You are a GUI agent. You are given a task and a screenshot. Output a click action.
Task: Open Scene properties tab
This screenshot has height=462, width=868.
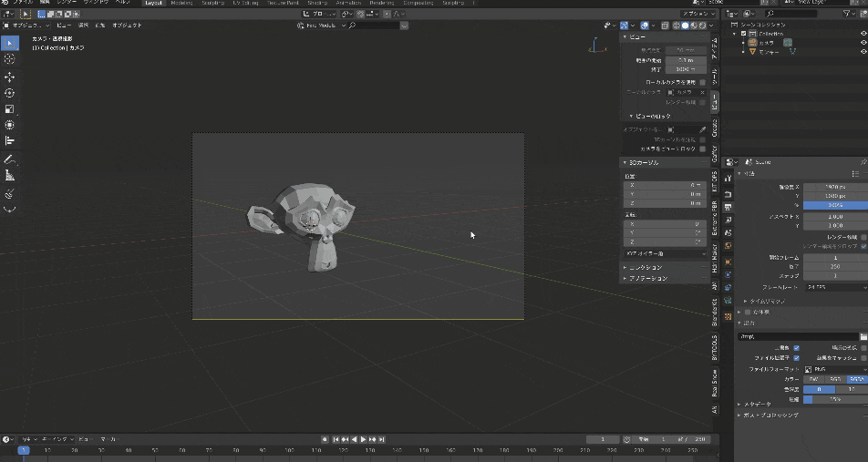[728, 233]
